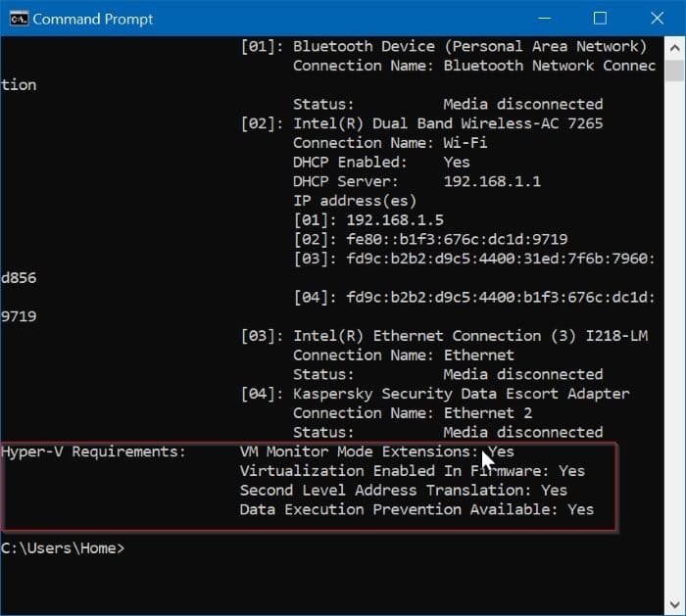This screenshot has height=616, width=686.
Task: Click the scrollbar down arrow
Action: click(x=674, y=604)
